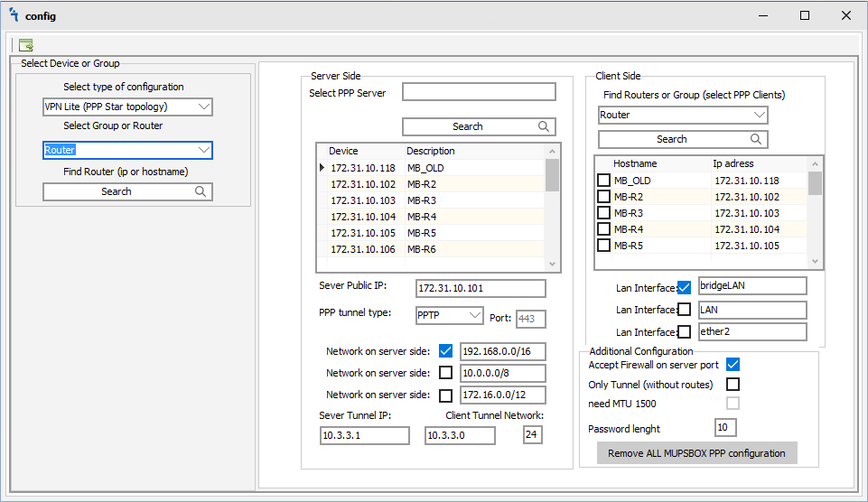Click the toolbar icon below the title bar
The height and width of the screenshot is (502, 868).
[x=25, y=44]
